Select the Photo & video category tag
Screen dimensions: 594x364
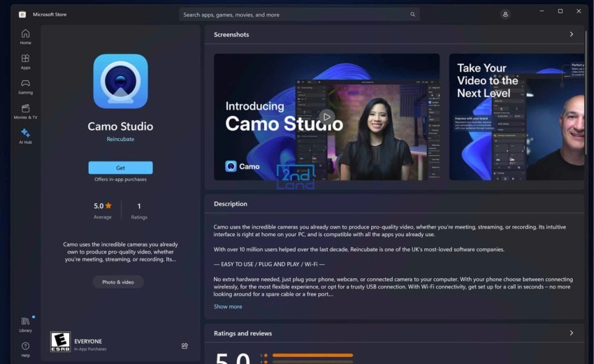pyautogui.click(x=118, y=282)
